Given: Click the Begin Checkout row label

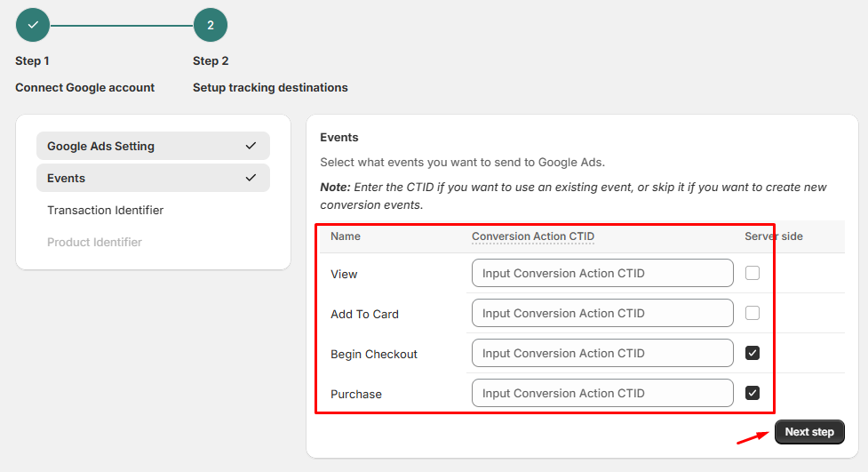Looking at the screenshot, I should 374,354.
